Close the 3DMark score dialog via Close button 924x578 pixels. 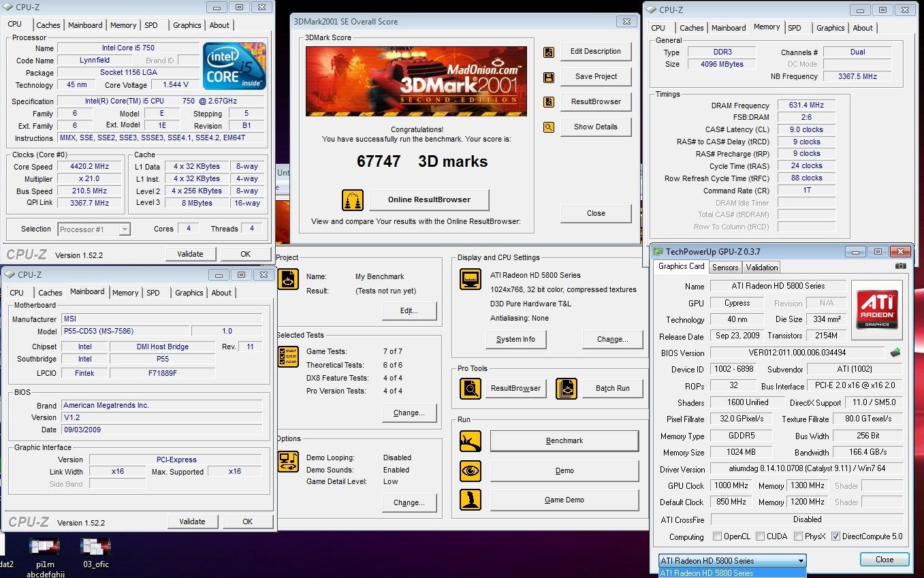(596, 213)
